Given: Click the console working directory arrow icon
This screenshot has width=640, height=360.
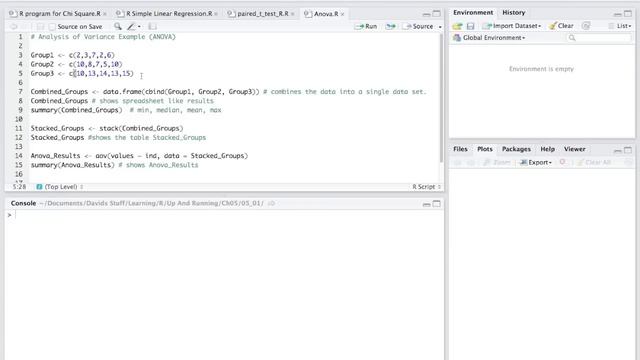Looking at the screenshot, I should pos(271,203).
